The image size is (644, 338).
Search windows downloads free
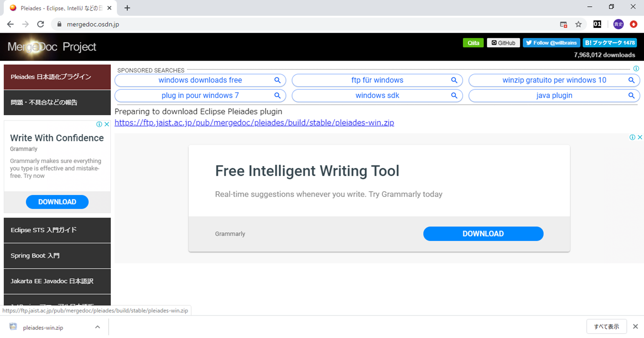coord(200,80)
